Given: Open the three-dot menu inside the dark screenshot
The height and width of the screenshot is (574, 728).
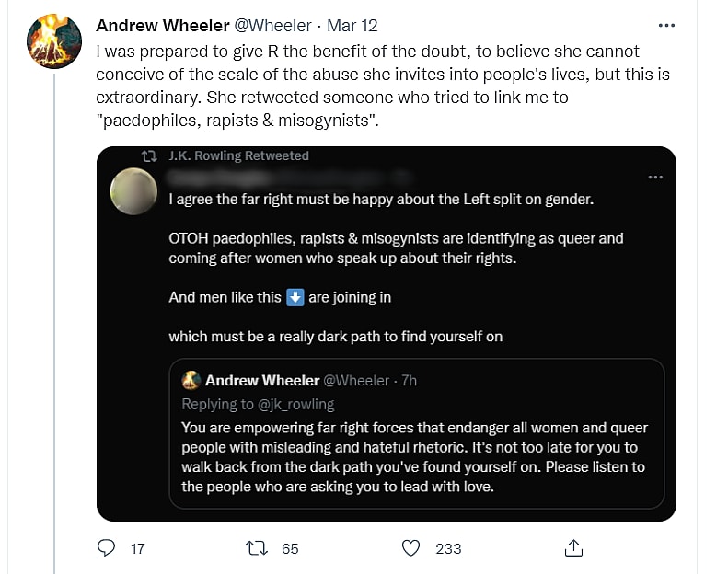Looking at the screenshot, I should click(x=655, y=176).
